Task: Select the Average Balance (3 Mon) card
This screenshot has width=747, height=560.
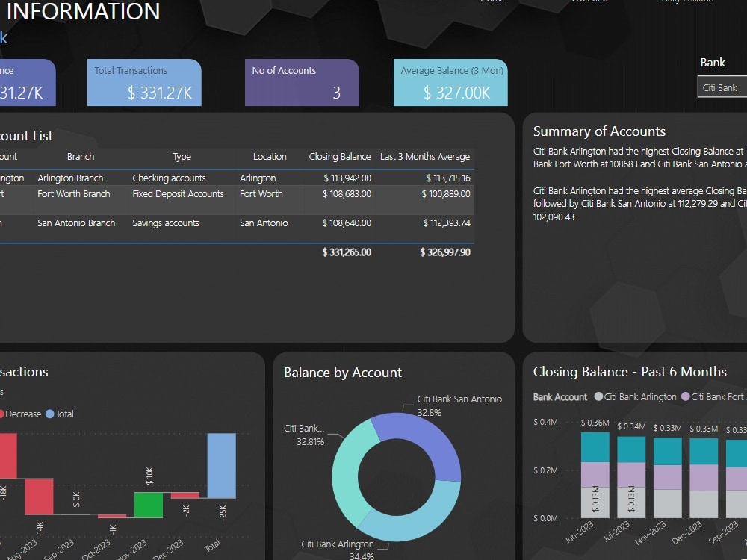Action: click(450, 82)
